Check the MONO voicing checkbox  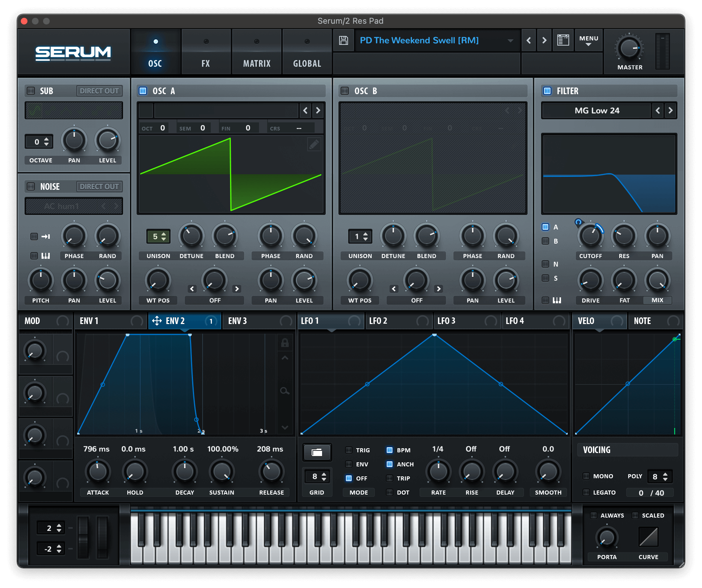pos(586,476)
